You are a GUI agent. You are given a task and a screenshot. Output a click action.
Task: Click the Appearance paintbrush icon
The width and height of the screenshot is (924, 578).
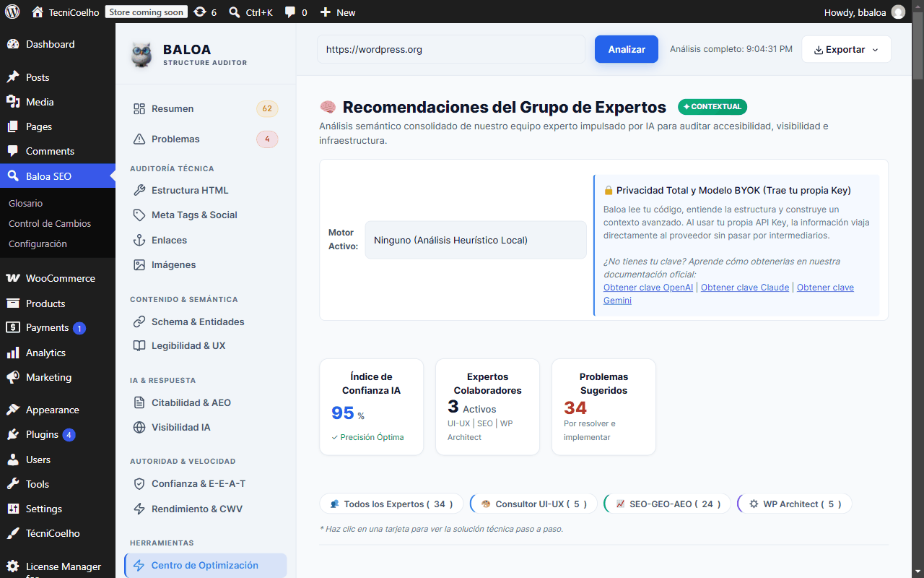click(13, 410)
